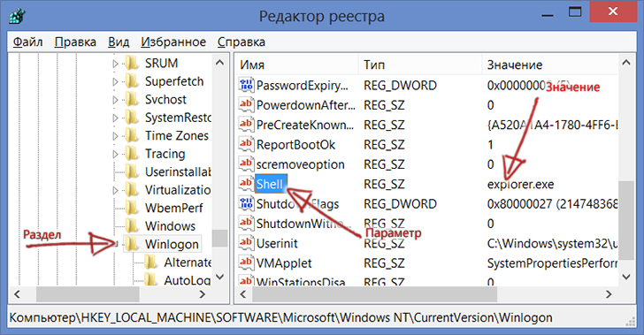Viewport: 644px width, 335px height.
Task: Click the Winlogon folder icon
Action: [132, 244]
